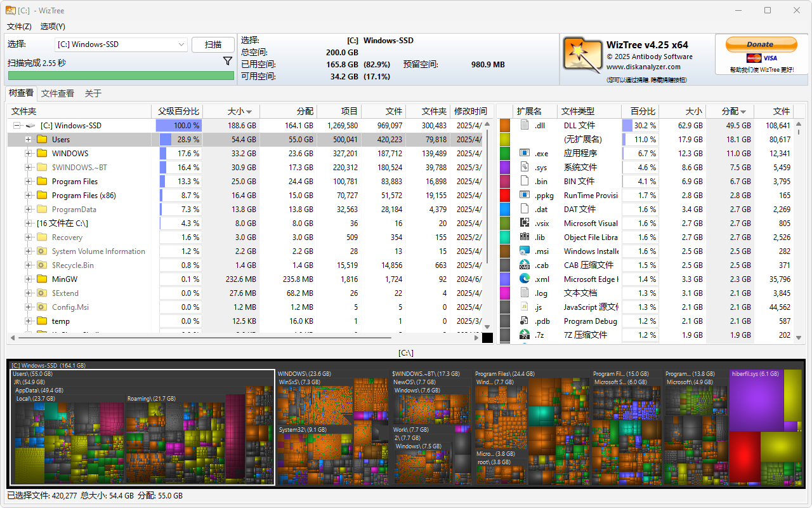Click the System Volume Information folder icon

(43, 251)
